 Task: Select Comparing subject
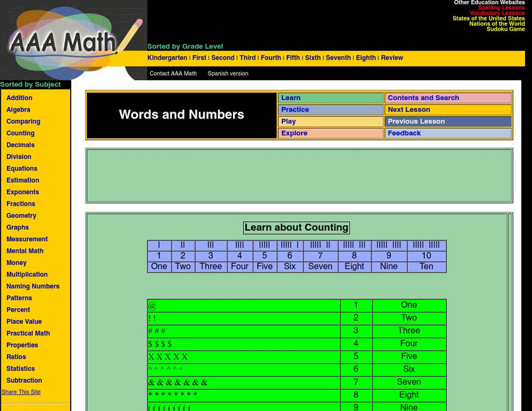point(23,121)
